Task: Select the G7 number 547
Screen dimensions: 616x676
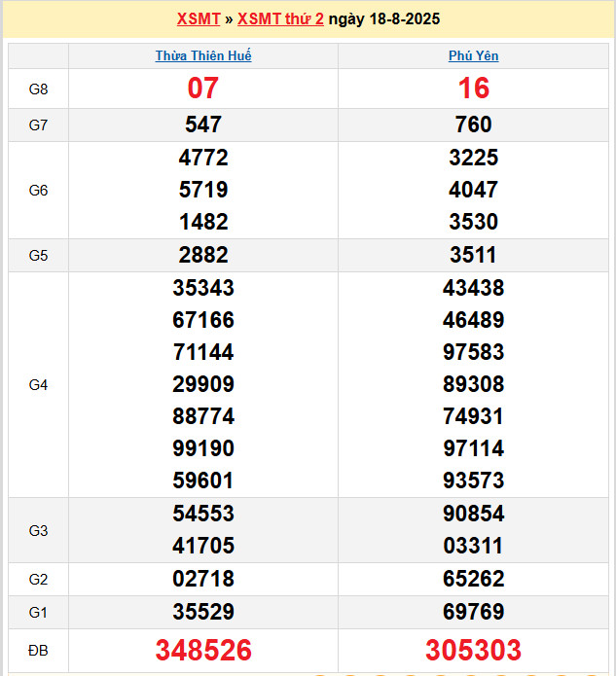Action: [x=203, y=125]
